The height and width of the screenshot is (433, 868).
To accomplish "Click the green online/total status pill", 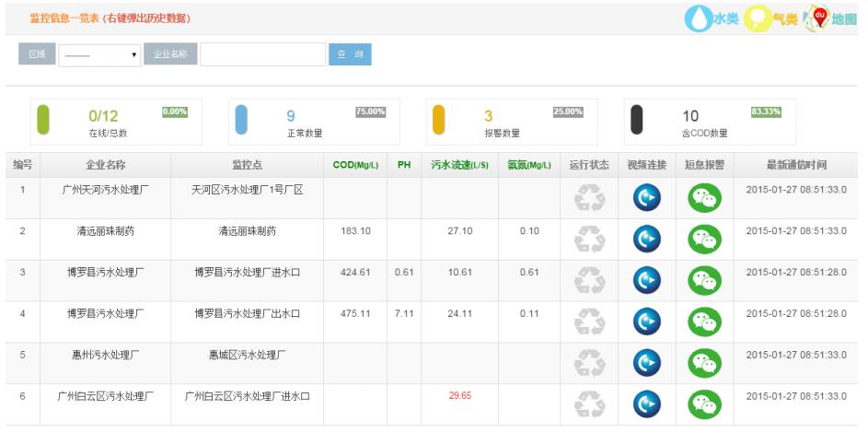I will tap(55, 122).
